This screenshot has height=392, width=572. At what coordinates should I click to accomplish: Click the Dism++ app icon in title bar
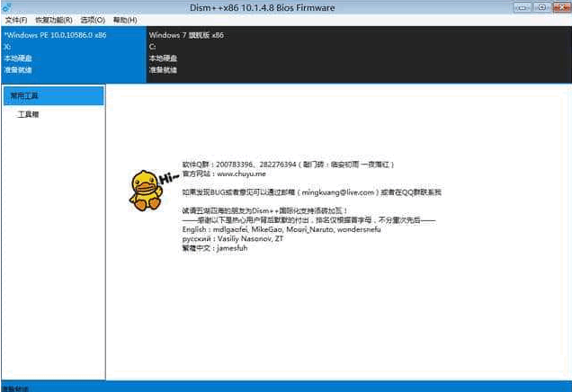click(x=6, y=7)
